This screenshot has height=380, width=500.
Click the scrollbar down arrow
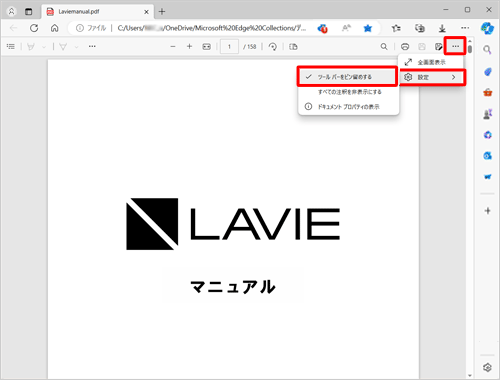(470, 376)
